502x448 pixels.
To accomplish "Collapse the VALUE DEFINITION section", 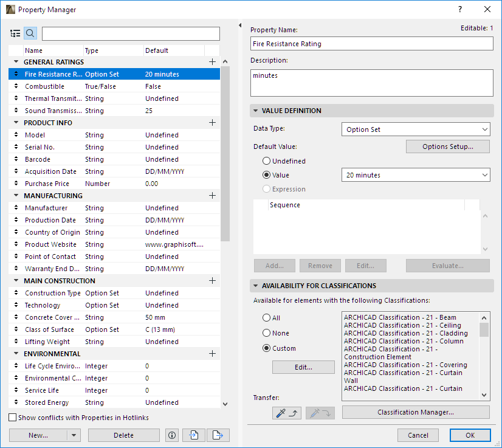I will (x=255, y=111).
